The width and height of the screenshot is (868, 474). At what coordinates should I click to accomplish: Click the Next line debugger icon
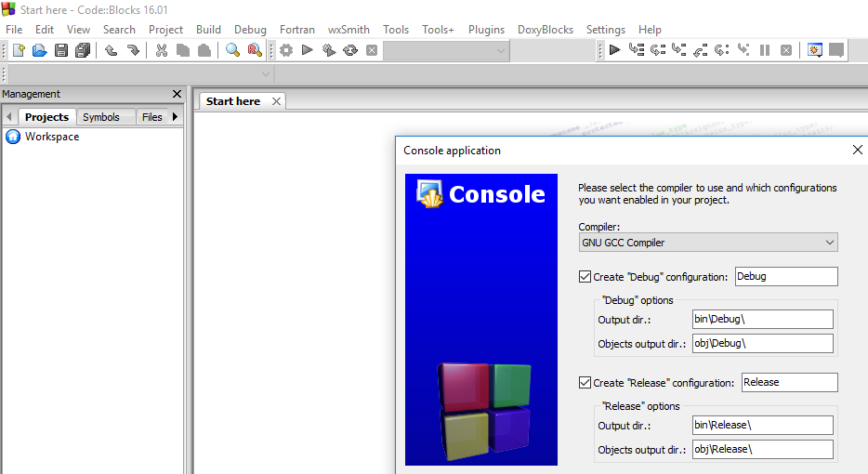pyautogui.click(x=658, y=50)
